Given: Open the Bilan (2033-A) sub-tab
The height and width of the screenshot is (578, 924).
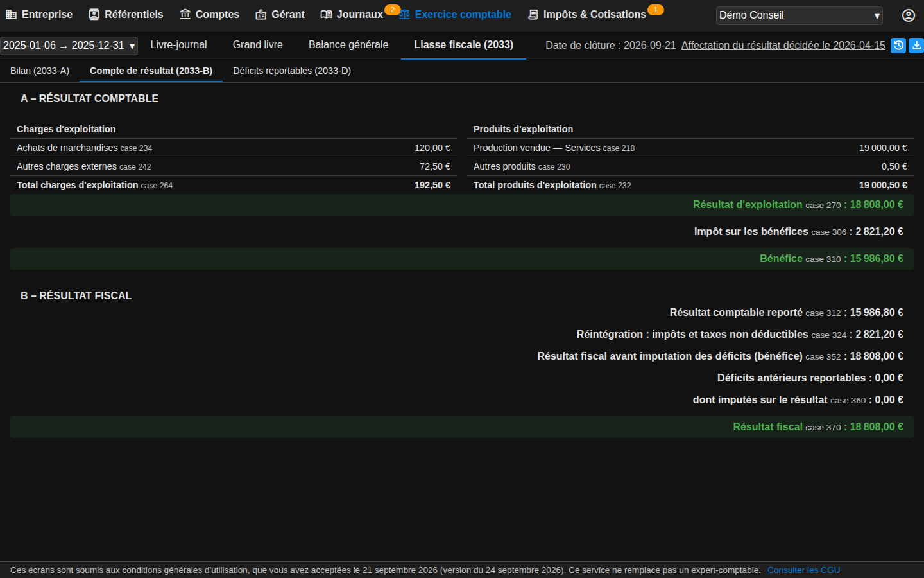Looking at the screenshot, I should pos(40,71).
